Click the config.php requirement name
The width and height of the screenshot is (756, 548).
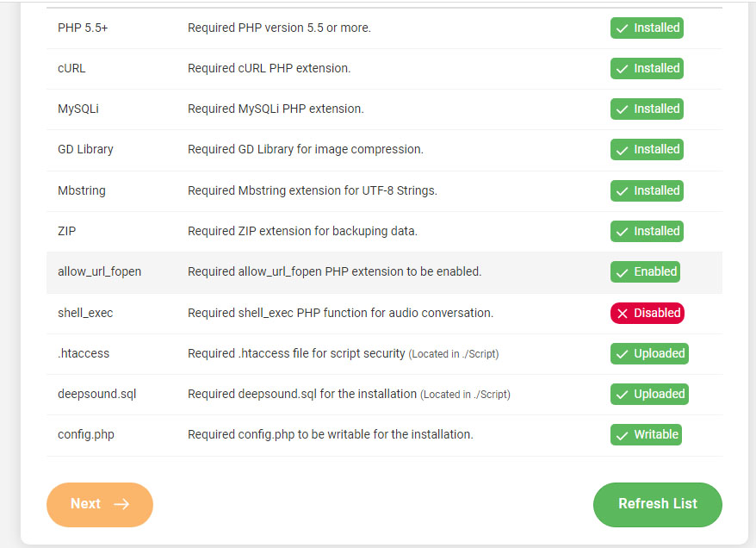86,434
